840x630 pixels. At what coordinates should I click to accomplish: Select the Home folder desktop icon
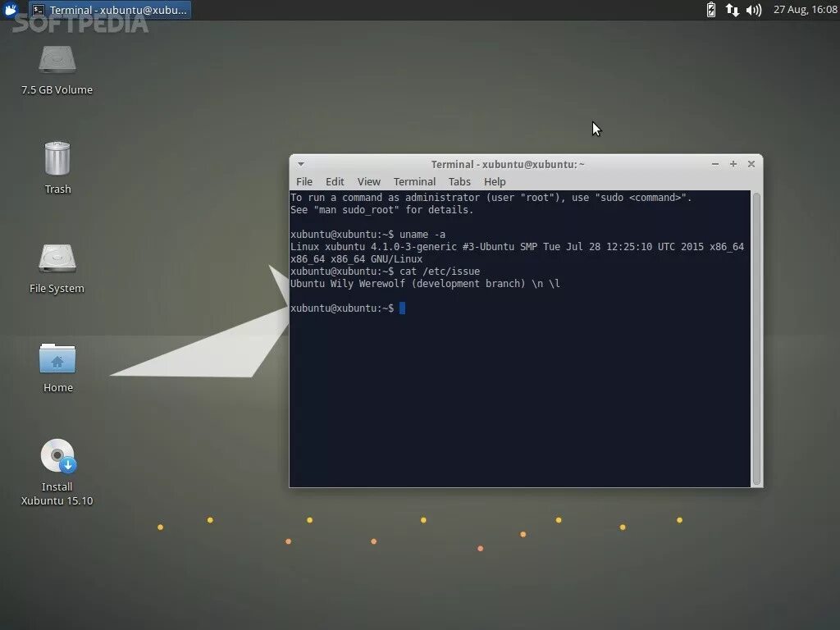57,368
